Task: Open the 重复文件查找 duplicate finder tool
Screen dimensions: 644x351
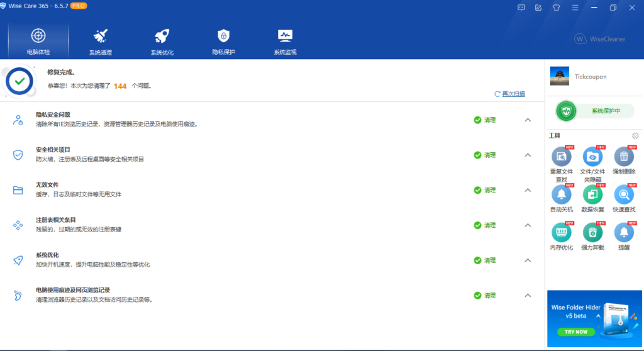Action: tap(562, 164)
